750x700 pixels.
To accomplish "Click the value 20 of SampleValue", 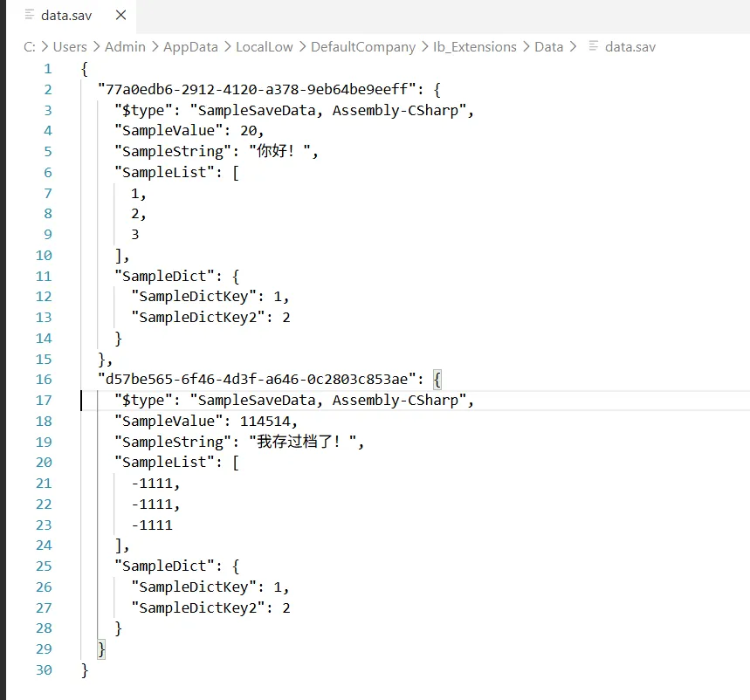I will (x=248, y=131).
